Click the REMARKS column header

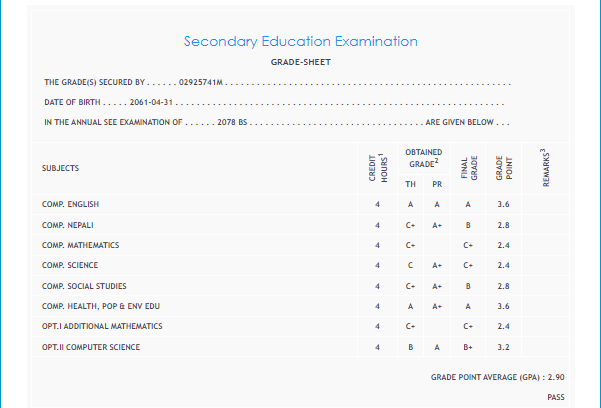[545, 166]
